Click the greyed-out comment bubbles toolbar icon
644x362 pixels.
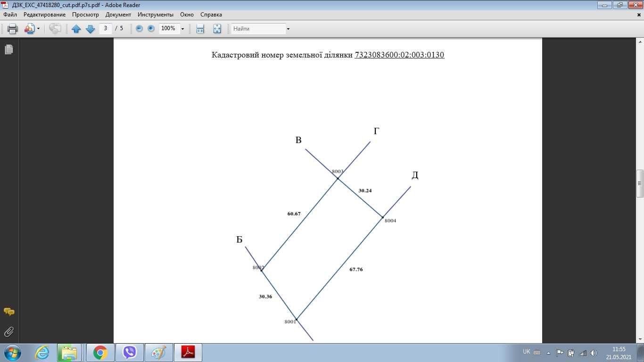[x=55, y=29]
